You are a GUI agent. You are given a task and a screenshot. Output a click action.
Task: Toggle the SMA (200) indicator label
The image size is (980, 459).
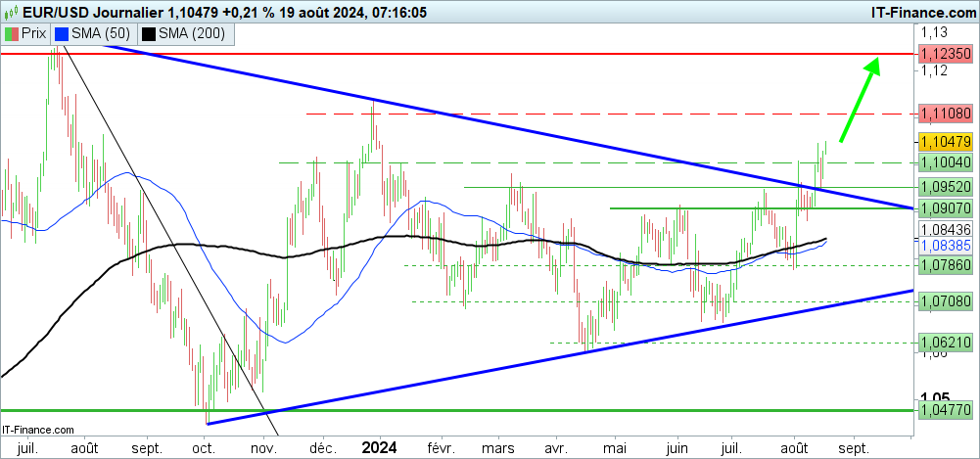tap(192, 34)
